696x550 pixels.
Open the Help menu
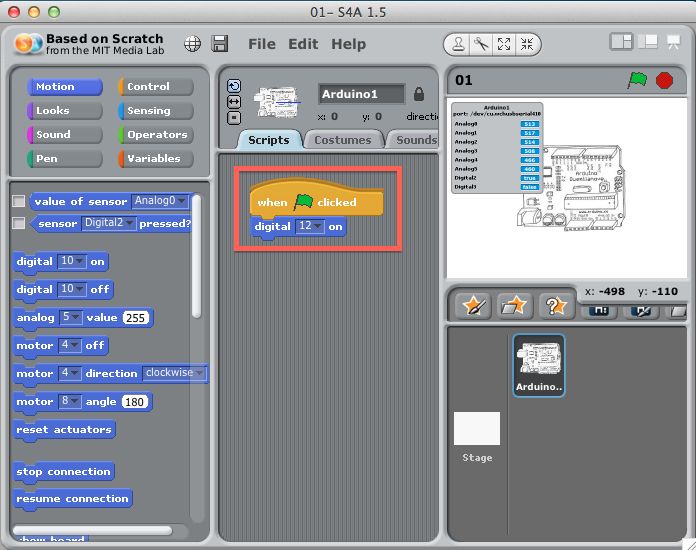point(348,44)
